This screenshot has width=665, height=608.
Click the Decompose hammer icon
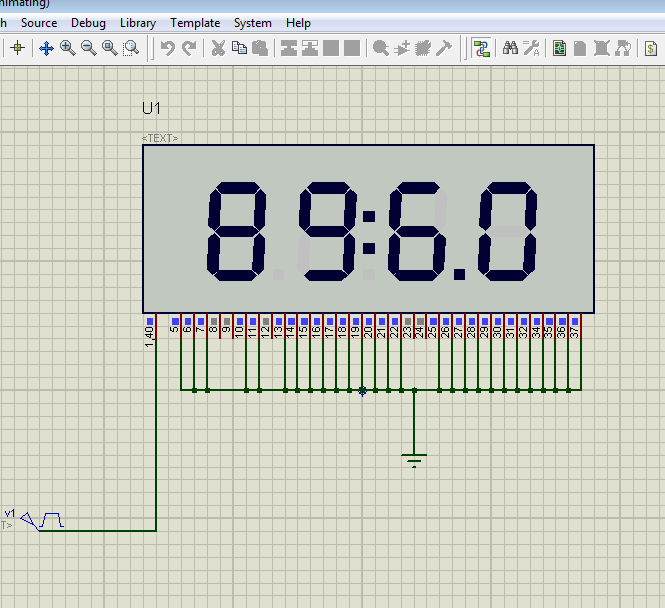[x=444, y=48]
